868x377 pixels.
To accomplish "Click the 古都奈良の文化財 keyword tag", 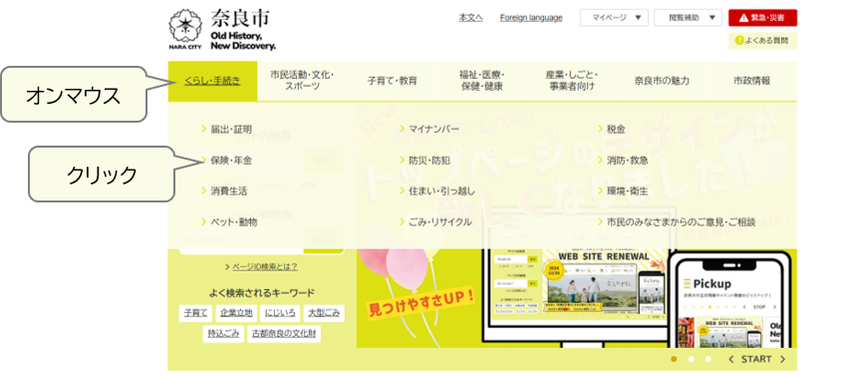I will [284, 334].
